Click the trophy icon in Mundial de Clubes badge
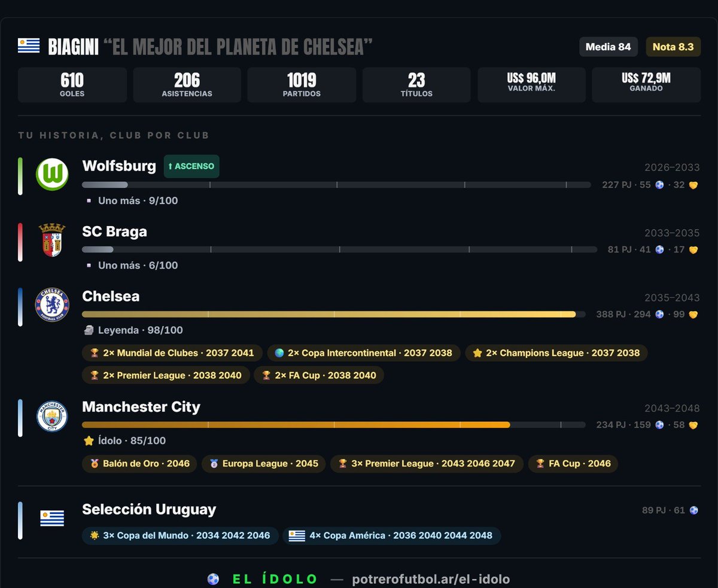 (x=95, y=353)
